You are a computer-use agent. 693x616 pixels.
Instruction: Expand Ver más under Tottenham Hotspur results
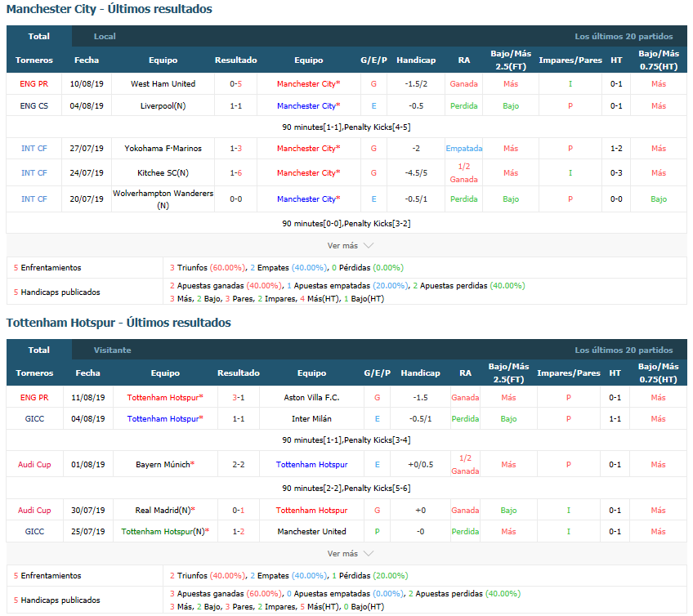pos(350,554)
